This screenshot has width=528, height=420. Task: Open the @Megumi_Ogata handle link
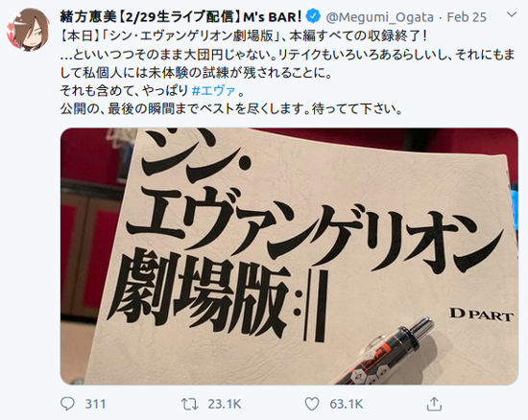pos(379,17)
